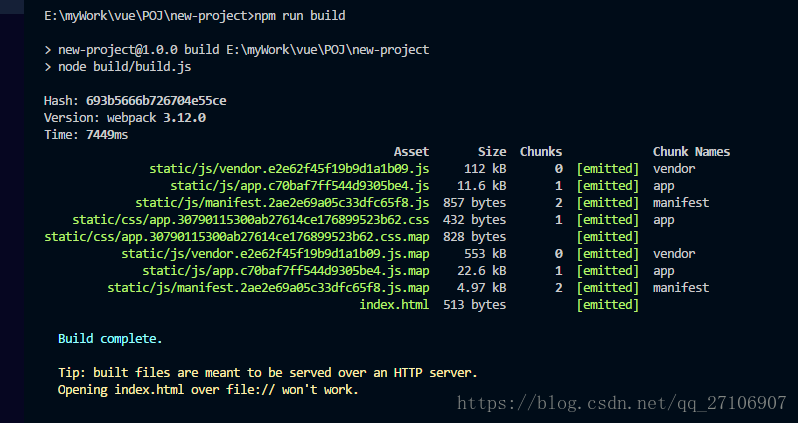Click the app css.map asset name
This screenshot has width=798, height=423.
tap(237, 237)
